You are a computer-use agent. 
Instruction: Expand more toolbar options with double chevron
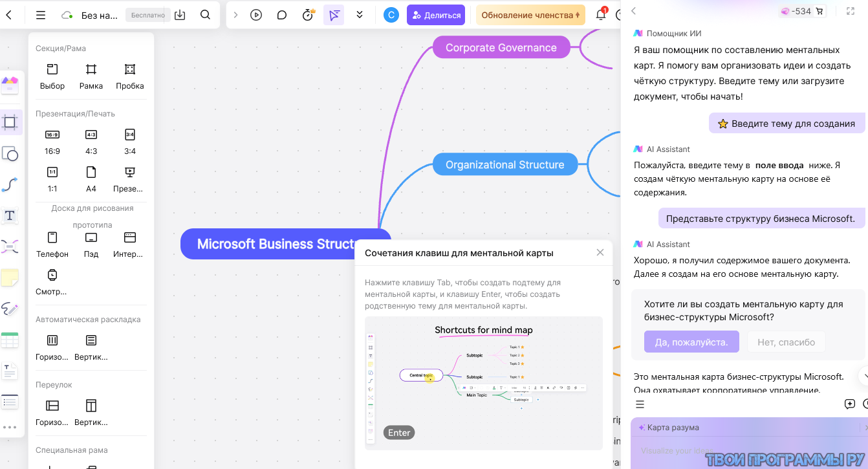(360, 15)
